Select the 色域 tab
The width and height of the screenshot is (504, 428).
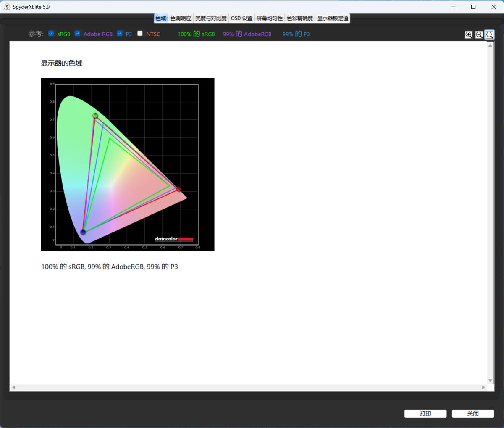point(161,18)
